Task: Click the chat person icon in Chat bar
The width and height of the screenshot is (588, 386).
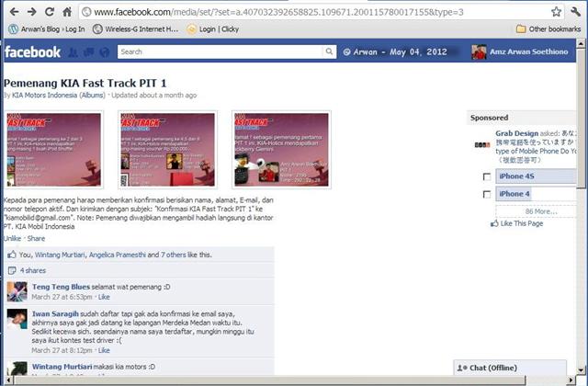Action: (x=462, y=368)
